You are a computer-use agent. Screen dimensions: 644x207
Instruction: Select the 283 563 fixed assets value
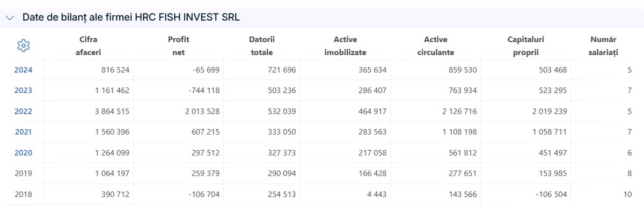coord(372,132)
